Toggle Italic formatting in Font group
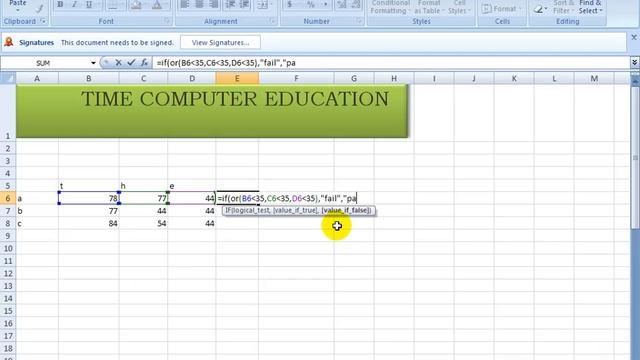The image size is (640, 360). point(74,4)
